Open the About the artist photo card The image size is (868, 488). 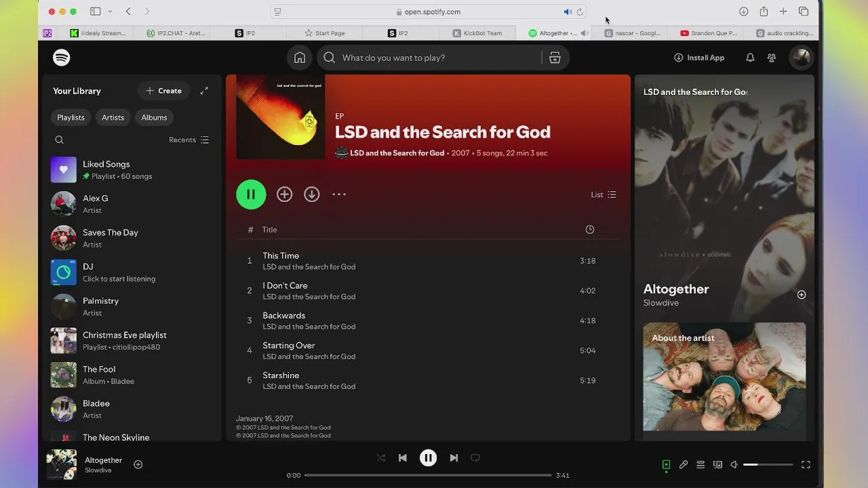point(724,377)
